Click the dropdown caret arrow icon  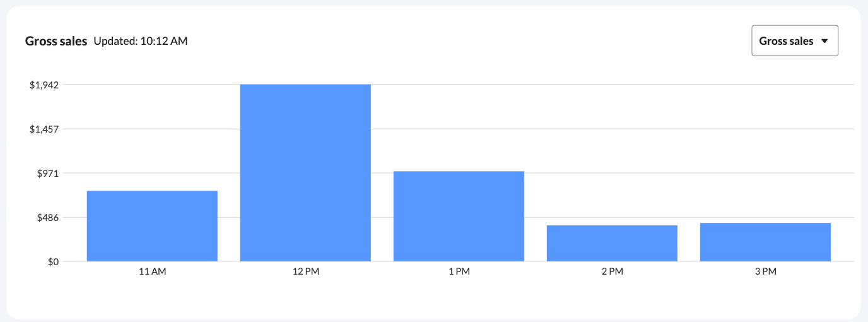point(824,42)
